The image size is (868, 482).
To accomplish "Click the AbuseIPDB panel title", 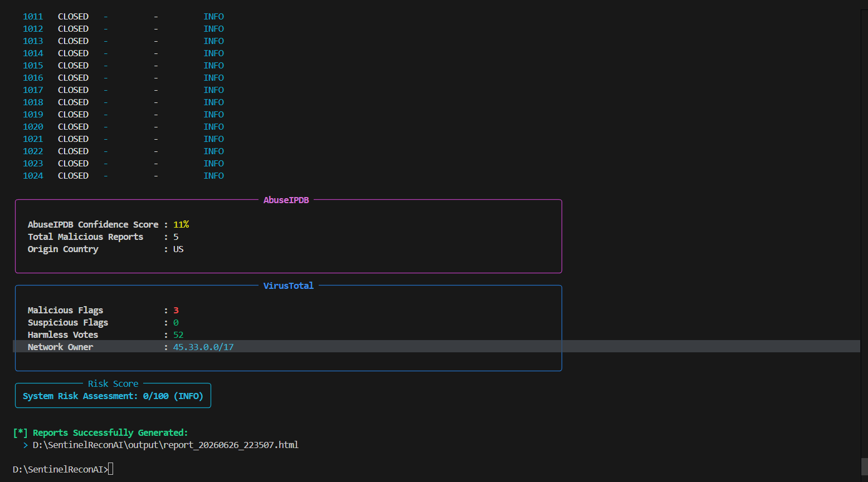I will click(x=286, y=200).
